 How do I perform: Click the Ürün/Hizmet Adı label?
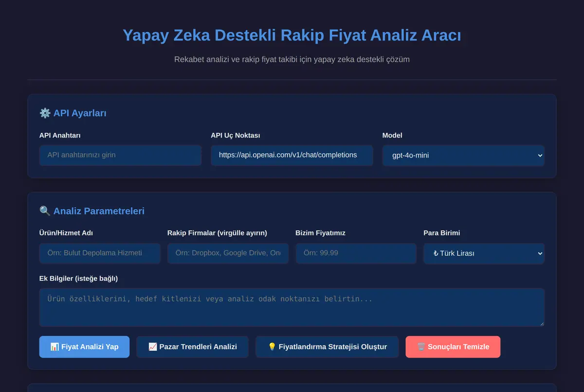(66, 233)
